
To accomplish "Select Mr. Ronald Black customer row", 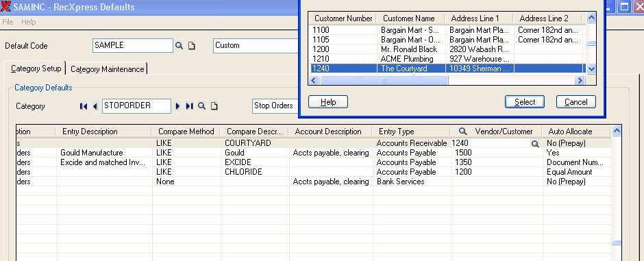I will [x=447, y=49].
